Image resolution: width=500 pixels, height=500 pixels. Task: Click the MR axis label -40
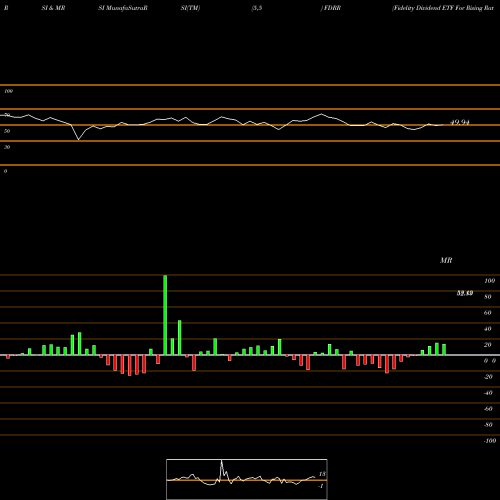[x=488, y=393]
